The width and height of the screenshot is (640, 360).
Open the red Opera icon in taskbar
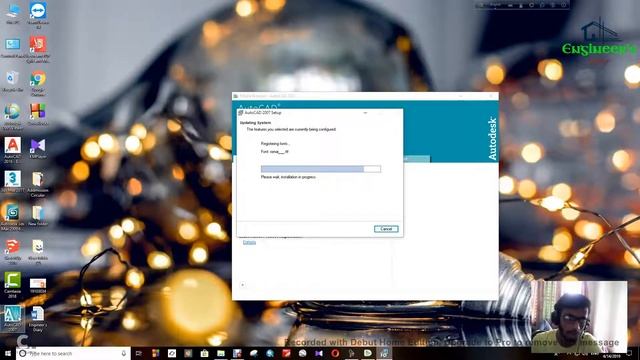point(335,353)
